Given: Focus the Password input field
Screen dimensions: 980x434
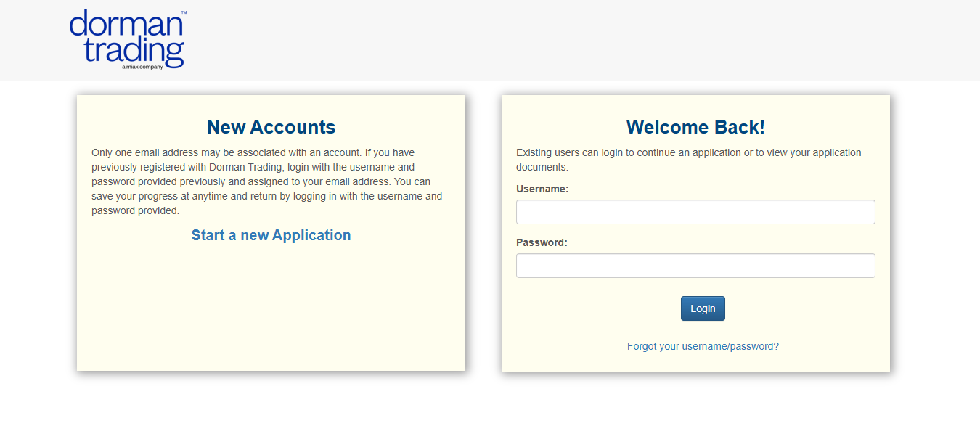Looking at the screenshot, I should [695, 266].
